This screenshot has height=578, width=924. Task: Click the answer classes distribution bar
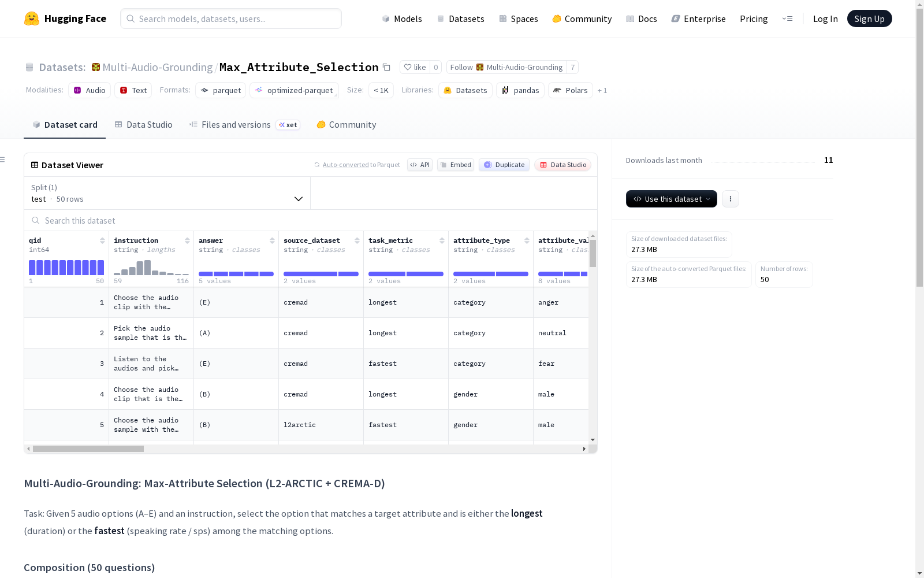[x=236, y=274]
